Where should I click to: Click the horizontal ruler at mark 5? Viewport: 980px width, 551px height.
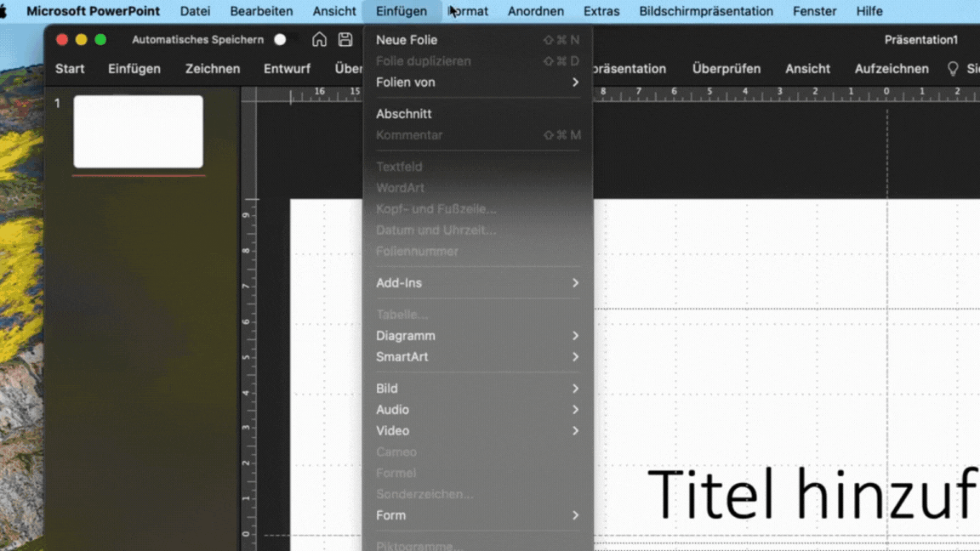709,92
